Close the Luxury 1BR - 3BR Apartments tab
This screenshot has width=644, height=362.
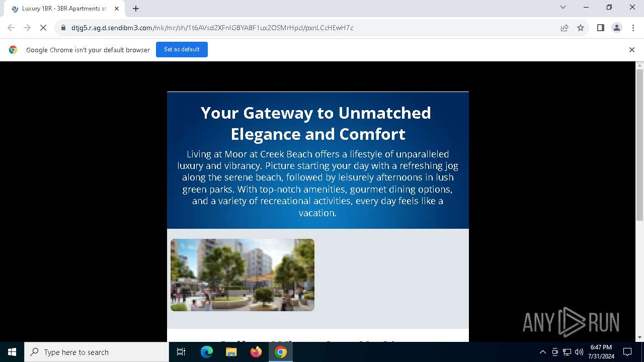(x=117, y=9)
